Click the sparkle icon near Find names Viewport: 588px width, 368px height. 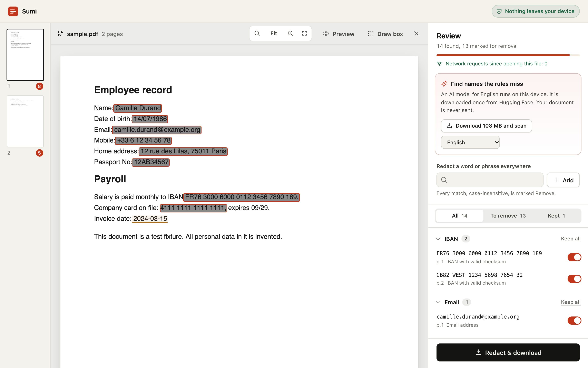[444, 84]
